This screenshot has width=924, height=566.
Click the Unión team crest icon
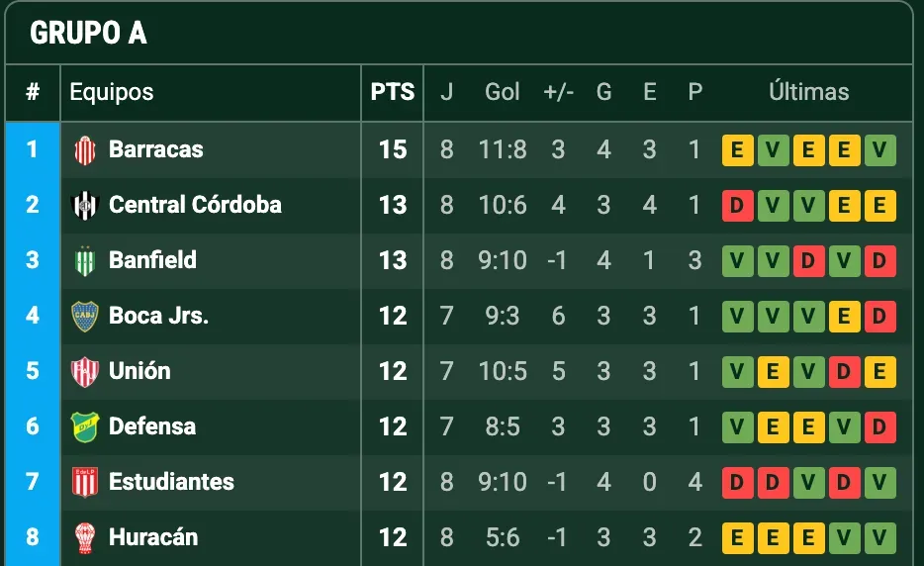tap(85, 372)
